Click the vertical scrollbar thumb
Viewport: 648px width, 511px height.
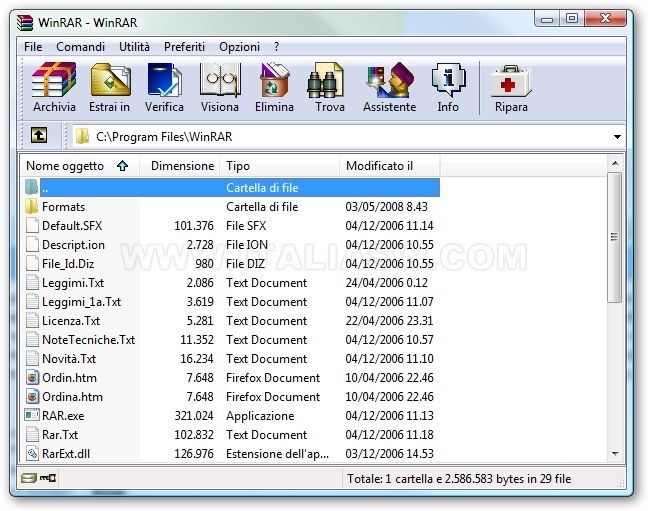pos(615,237)
